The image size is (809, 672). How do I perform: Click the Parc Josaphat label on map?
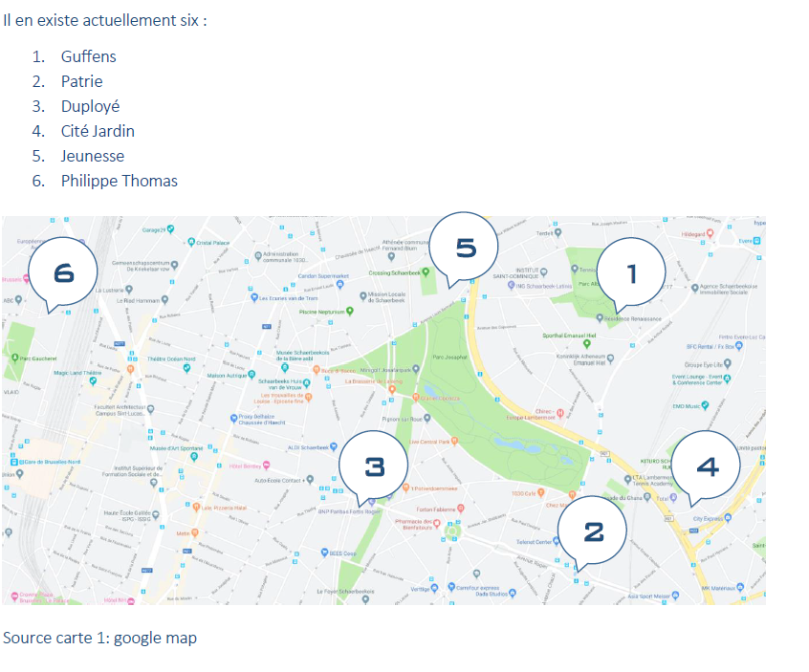(449, 357)
